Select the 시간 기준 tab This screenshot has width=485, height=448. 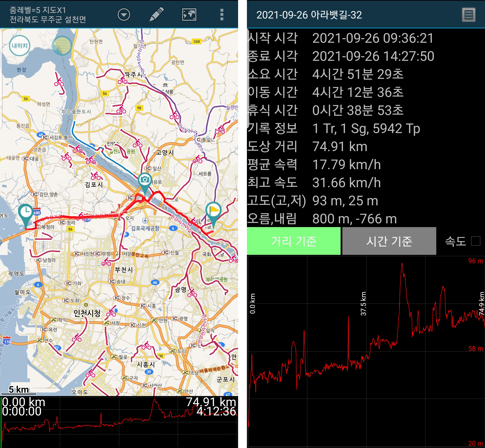click(x=389, y=241)
